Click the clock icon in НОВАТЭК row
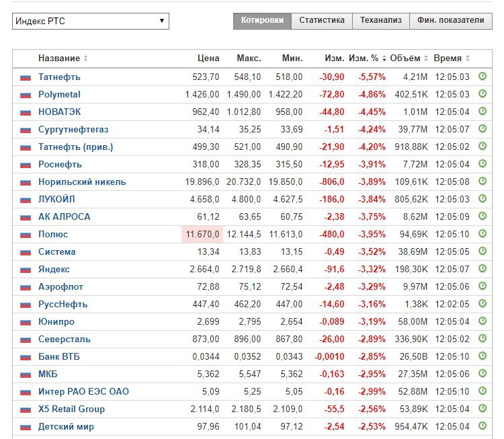The width and height of the screenshot is (504, 439). pos(482,112)
